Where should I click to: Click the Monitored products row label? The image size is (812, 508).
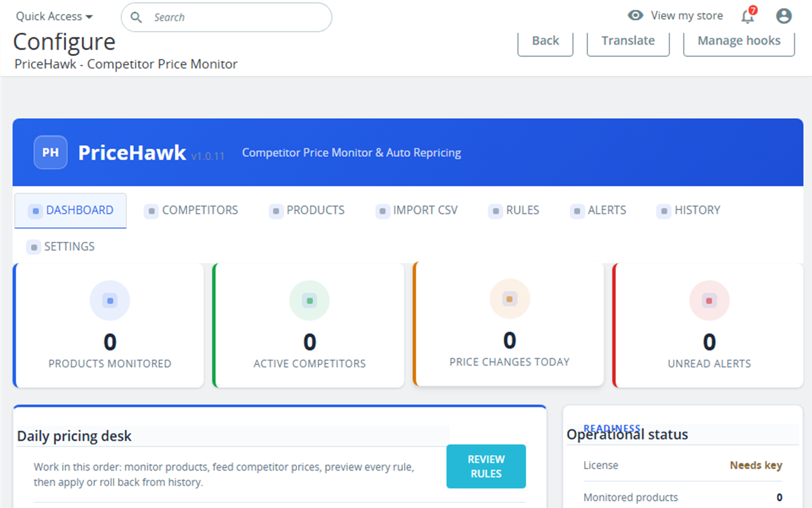(x=631, y=497)
